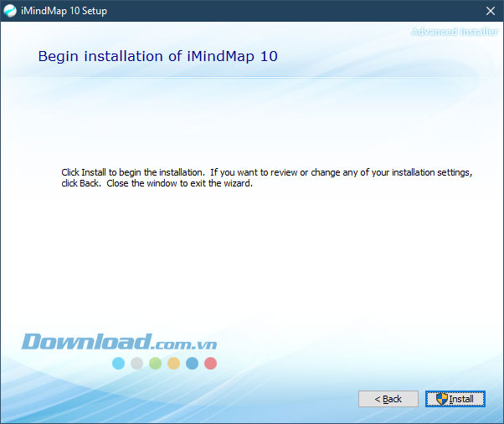This screenshot has height=424, width=504.
Task: Select the gray dot under watermark
Action: coord(136,363)
